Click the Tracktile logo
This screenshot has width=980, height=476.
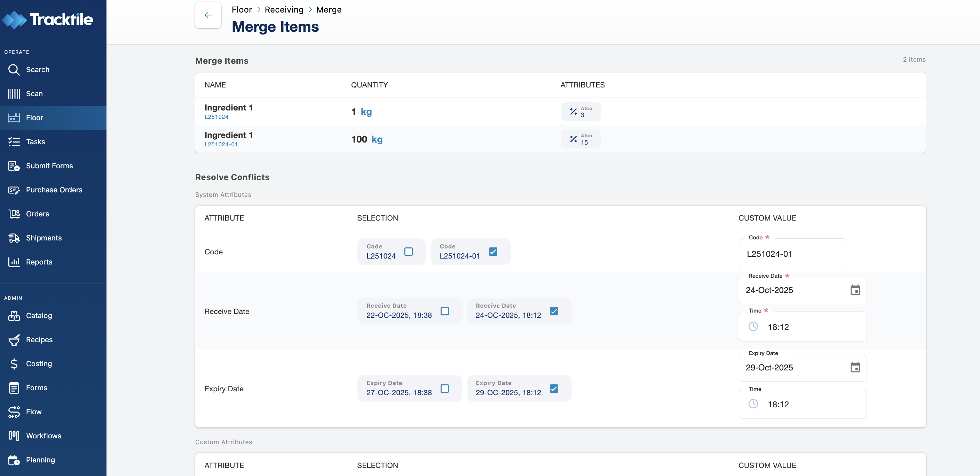[47, 20]
